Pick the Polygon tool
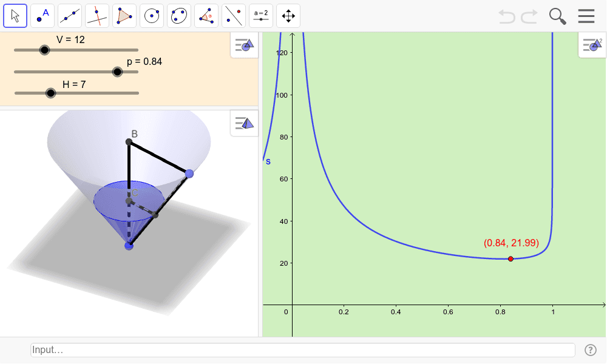The image size is (607, 364). point(124,16)
